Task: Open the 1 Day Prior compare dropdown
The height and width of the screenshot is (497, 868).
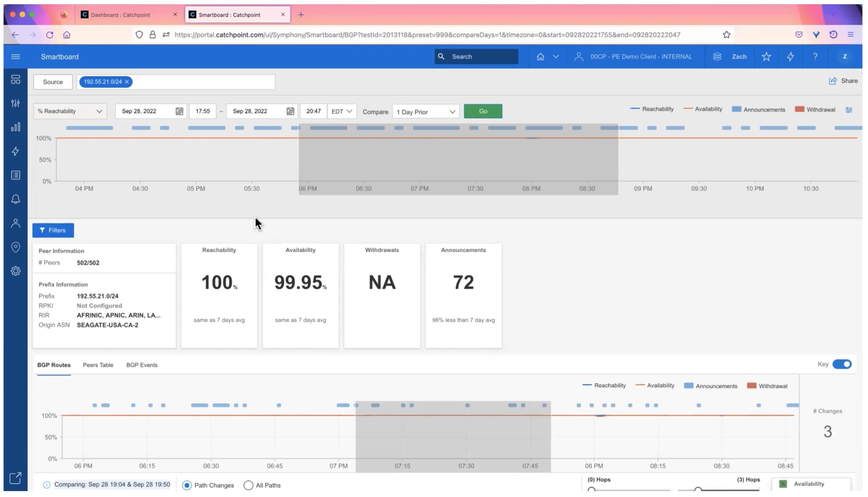Action: click(425, 112)
